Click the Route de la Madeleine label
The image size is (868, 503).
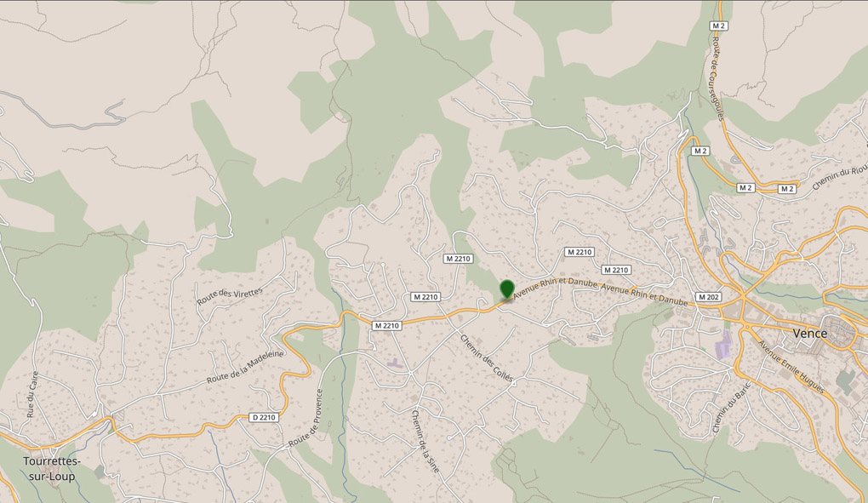click(245, 368)
